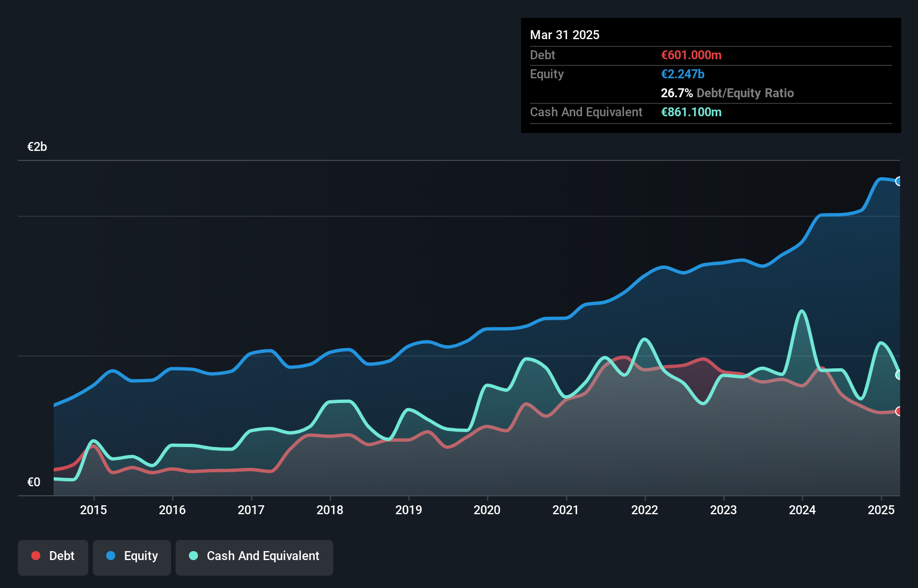Click the 2022 x-axis label
Viewport: 918px width, 588px height.
pyautogui.click(x=645, y=510)
